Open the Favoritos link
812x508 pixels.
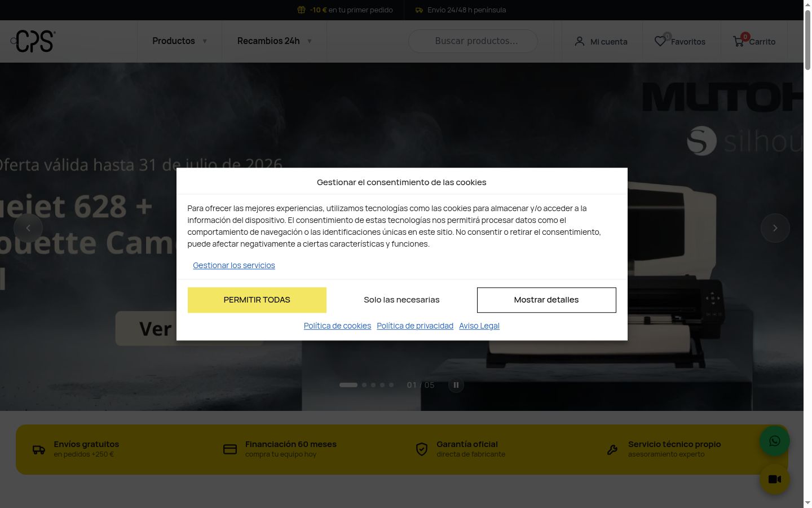click(x=688, y=42)
